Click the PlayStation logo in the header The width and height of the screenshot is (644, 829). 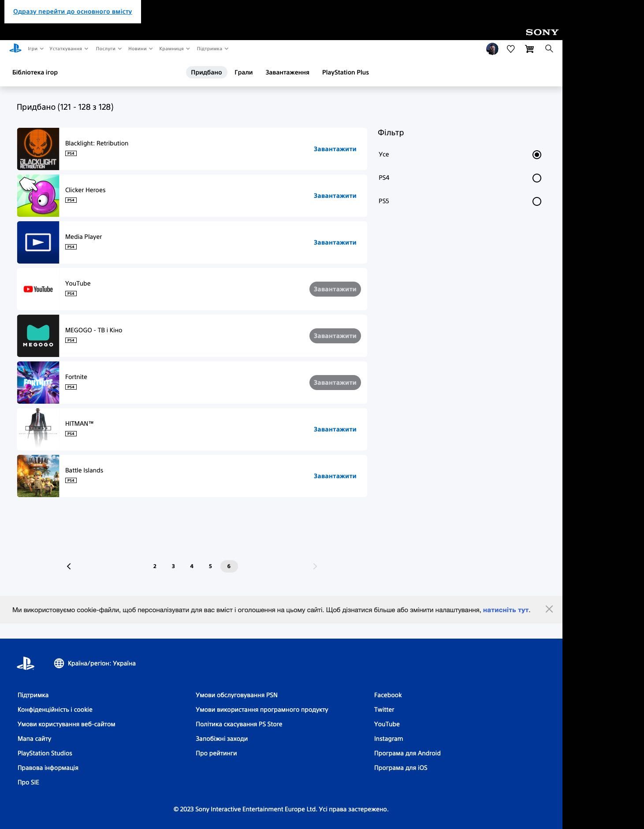pos(15,48)
